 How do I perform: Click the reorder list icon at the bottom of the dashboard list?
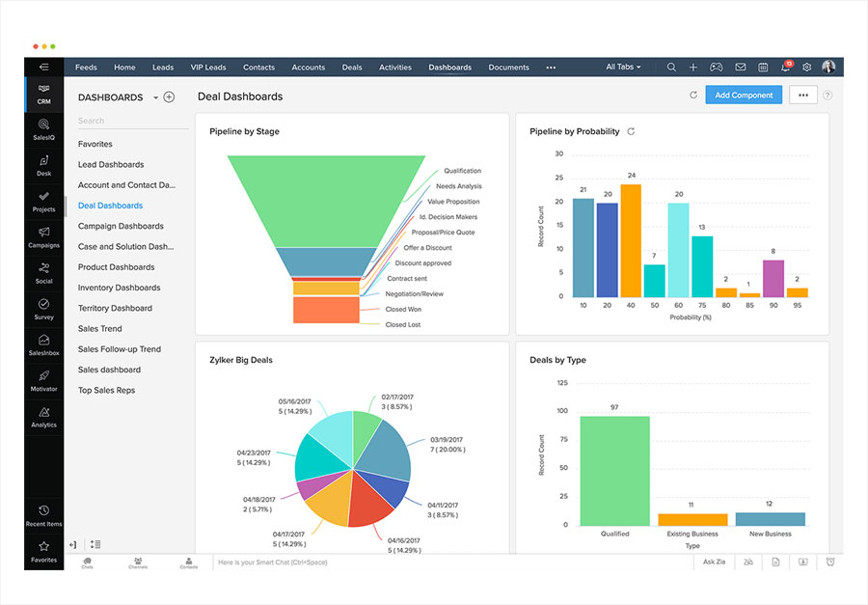pyautogui.click(x=95, y=544)
